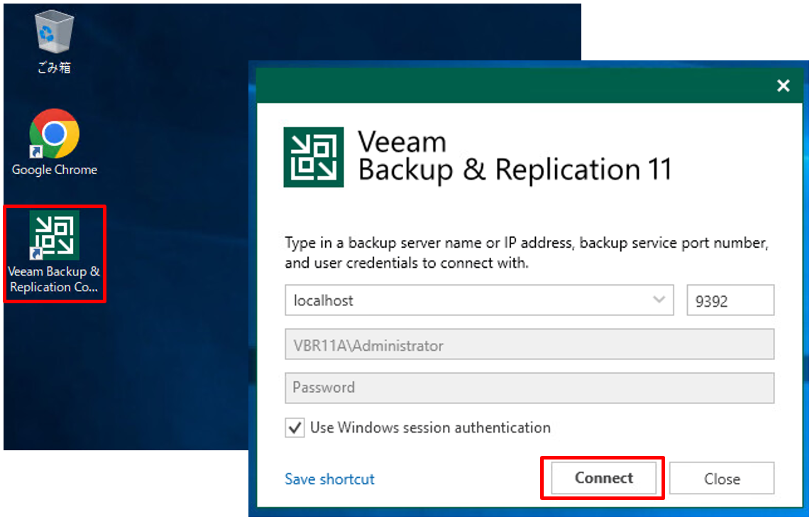Screen dimensions: 812x522
Task: Click the Close button in the dialog
Action: click(x=722, y=478)
